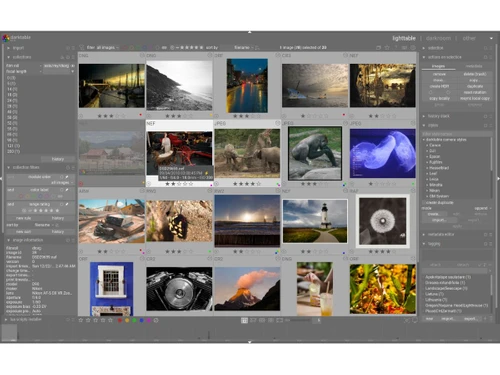Open help question-mark icon at top
The width and height of the screenshot is (500, 375).
(396, 48)
